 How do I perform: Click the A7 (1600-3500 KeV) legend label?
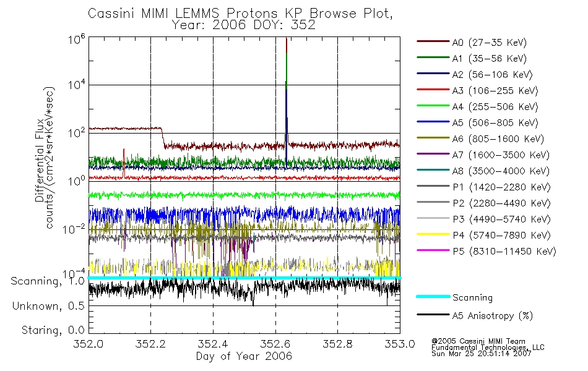point(501,155)
